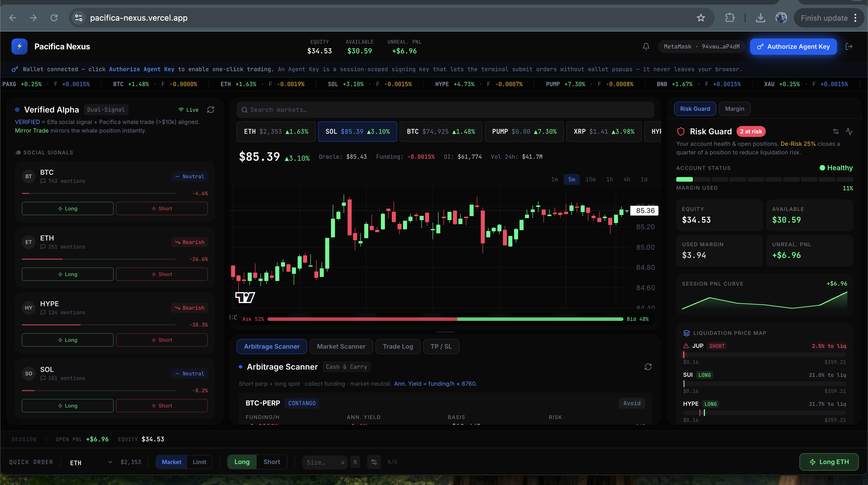Open browser downloads icon
Viewport: 868px width, 485px height.
[760, 18]
